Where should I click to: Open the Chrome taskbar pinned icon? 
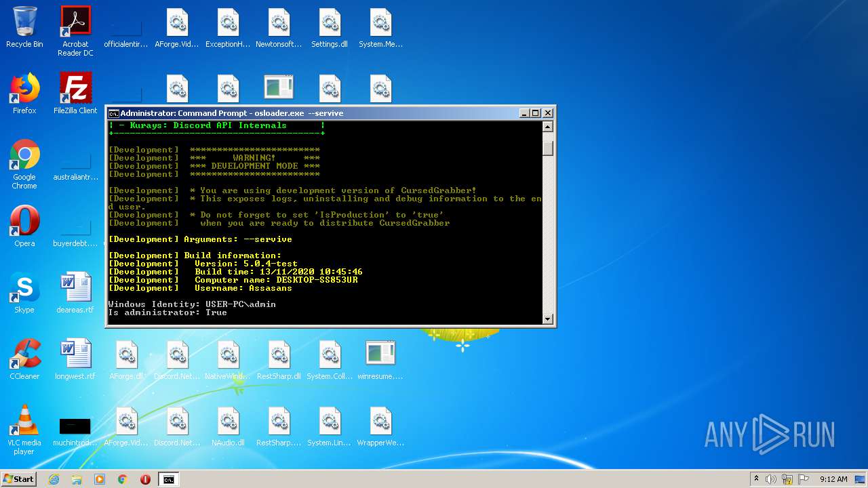click(x=123, y=479)
